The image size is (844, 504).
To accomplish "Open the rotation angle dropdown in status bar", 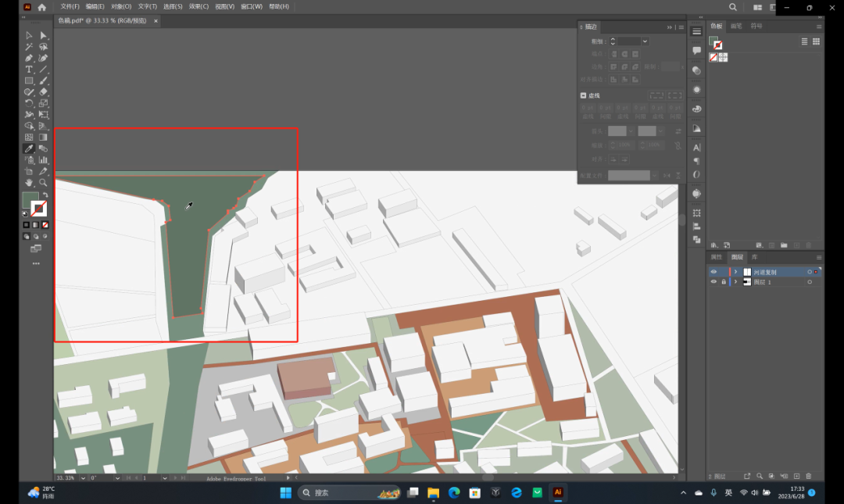I will (117, 477).
